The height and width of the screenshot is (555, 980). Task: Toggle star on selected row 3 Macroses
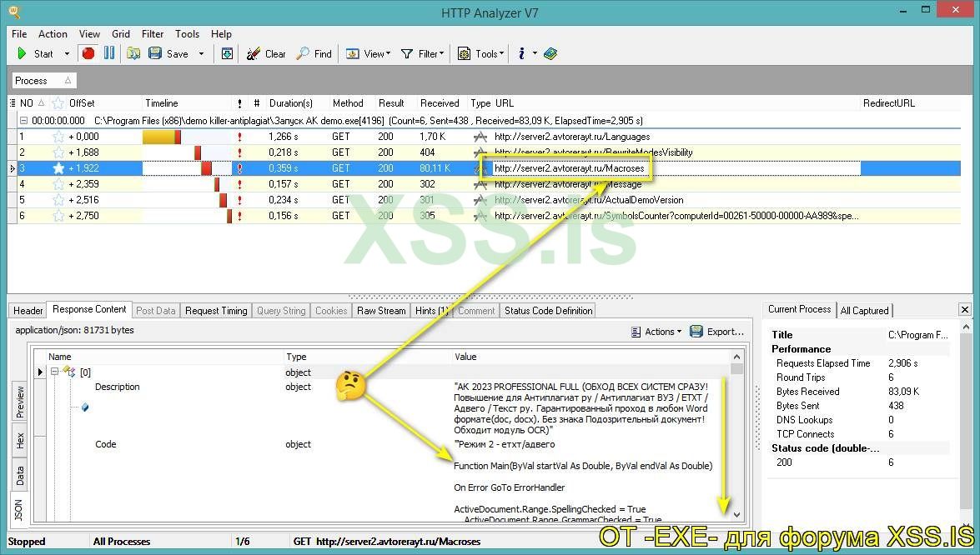58,168
